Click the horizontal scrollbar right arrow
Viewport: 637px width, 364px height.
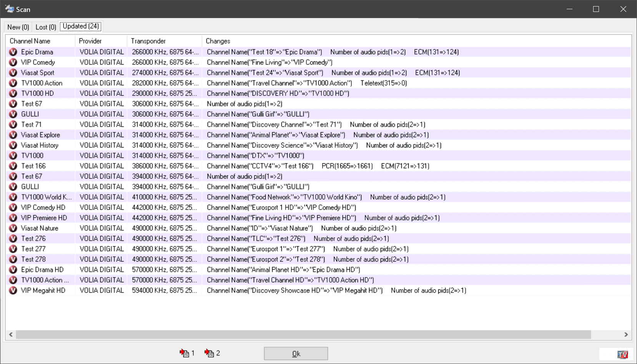626,334
